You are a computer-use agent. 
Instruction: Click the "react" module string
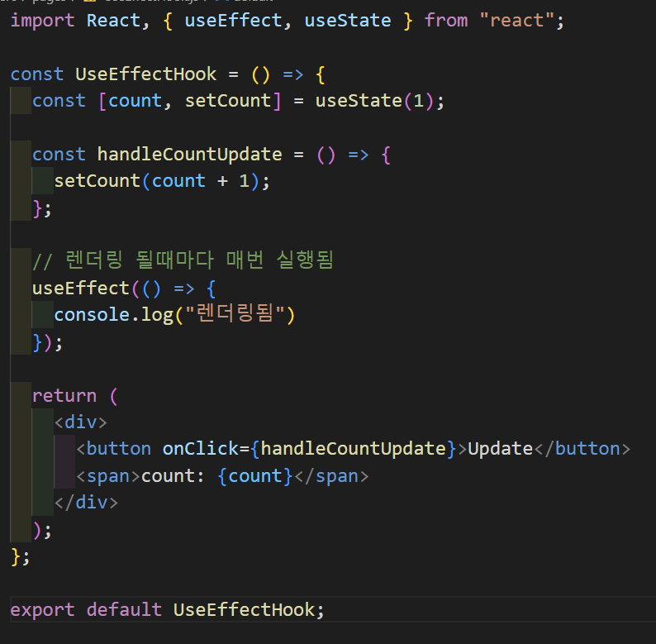click(516, 21)
